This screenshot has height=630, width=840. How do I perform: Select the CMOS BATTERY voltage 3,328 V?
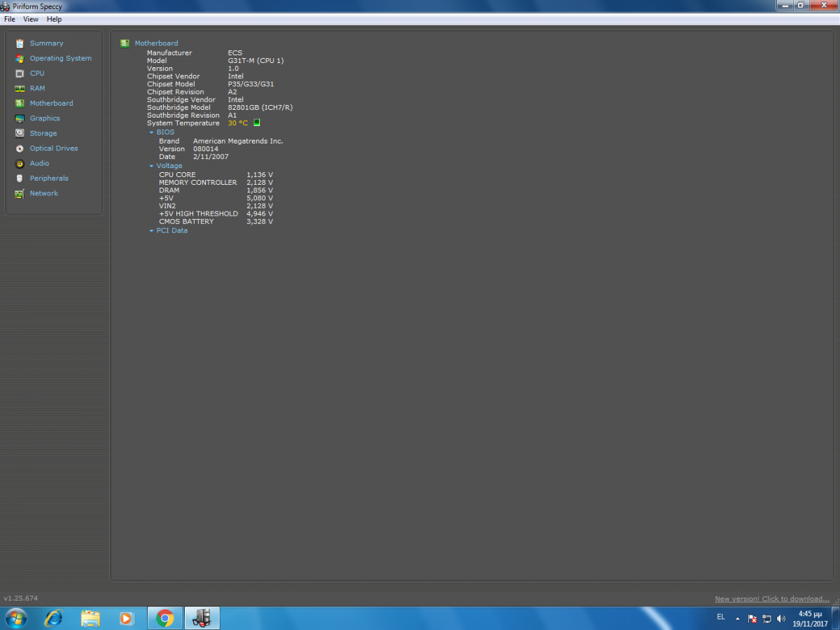point(260,222)
